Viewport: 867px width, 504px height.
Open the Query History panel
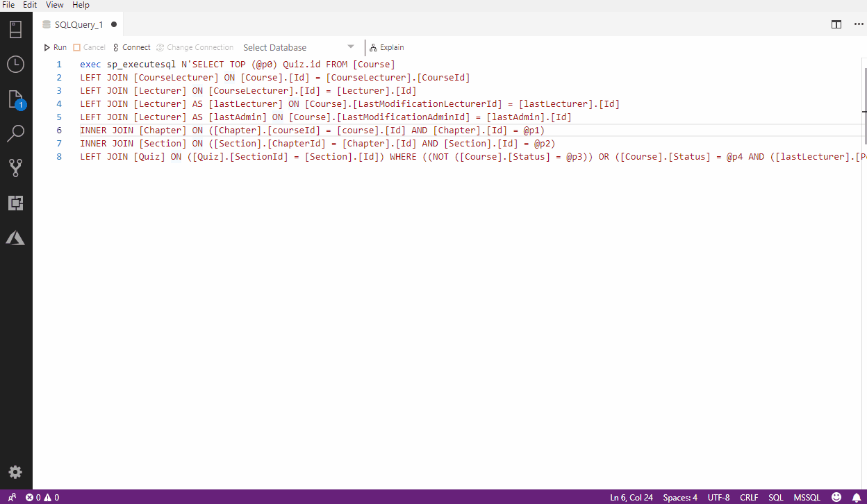(x=15, y=64)
